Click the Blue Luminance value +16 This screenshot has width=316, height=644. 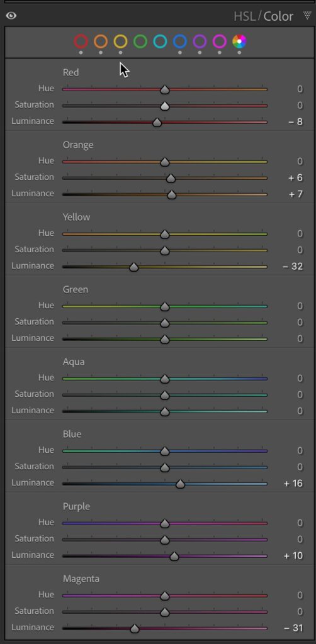coord(293,484)
